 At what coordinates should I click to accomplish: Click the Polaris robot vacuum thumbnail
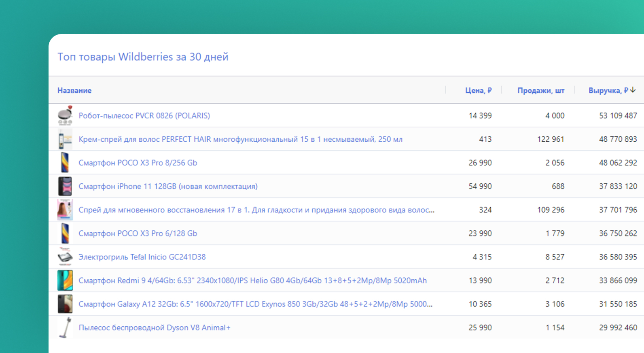(65, 116)
